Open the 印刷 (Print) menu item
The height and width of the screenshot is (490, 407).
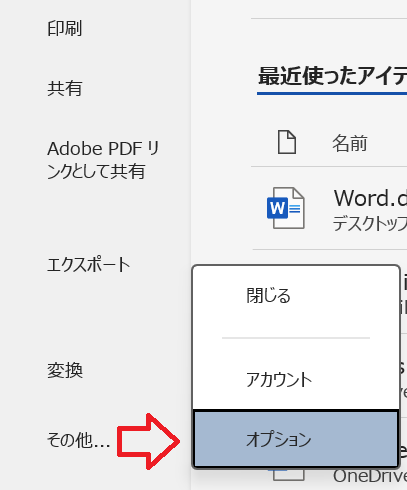(64, 29)
